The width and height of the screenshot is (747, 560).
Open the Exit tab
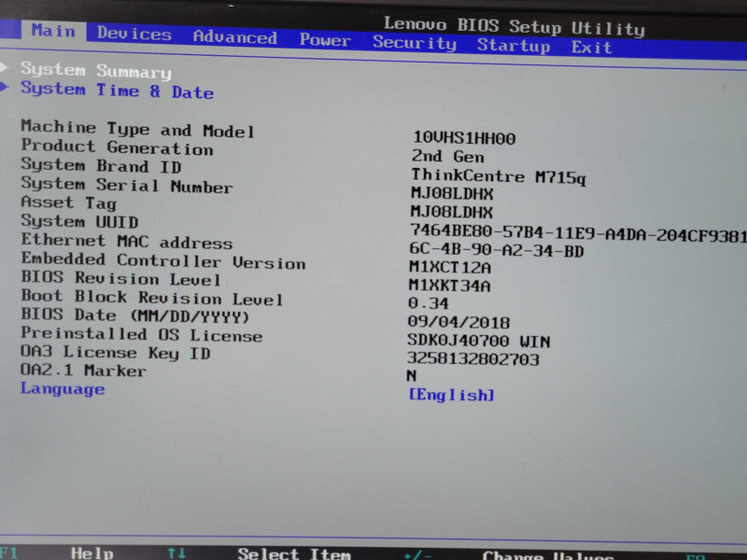click(x=591, y=48)
